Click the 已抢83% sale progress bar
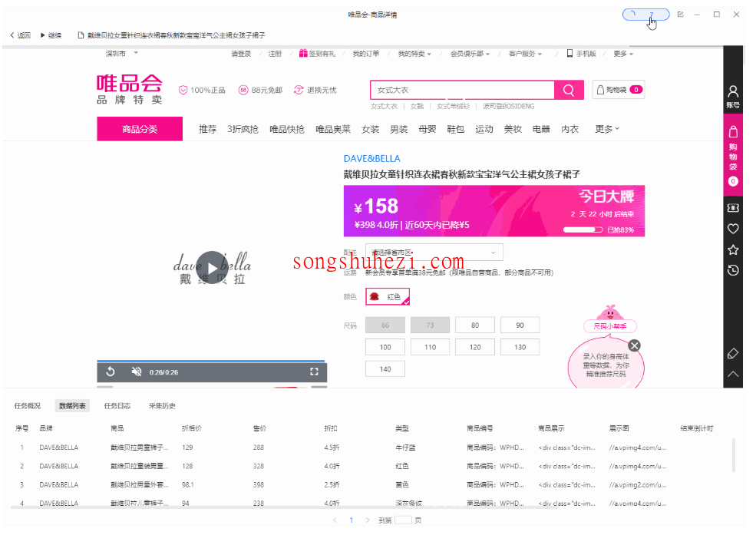 coord(583,230)
